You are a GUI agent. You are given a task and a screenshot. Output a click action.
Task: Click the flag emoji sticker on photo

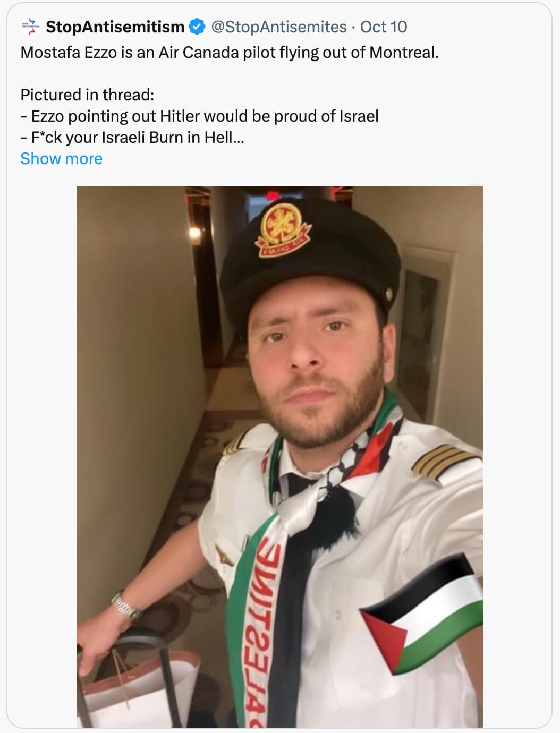tap(422, 613)
